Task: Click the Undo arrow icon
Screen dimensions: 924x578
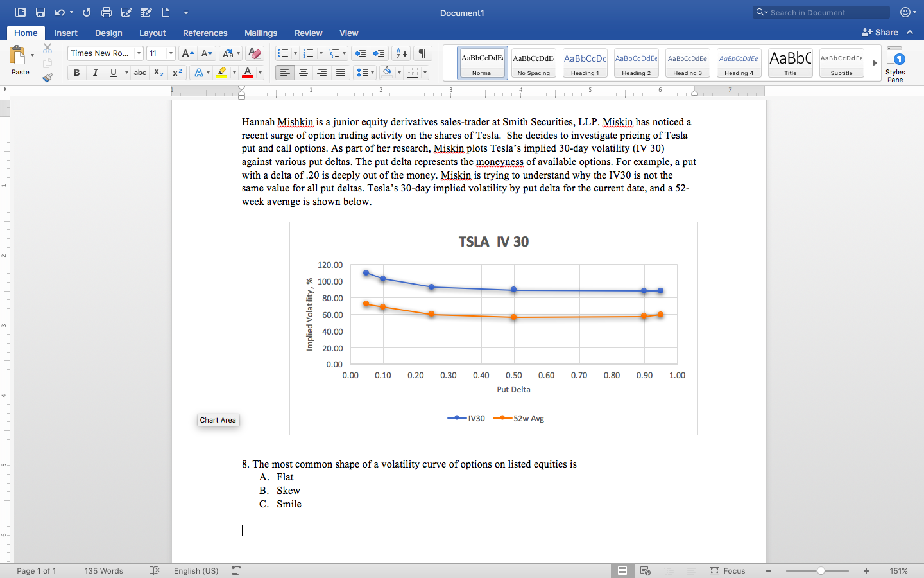Action: (60, 12)
